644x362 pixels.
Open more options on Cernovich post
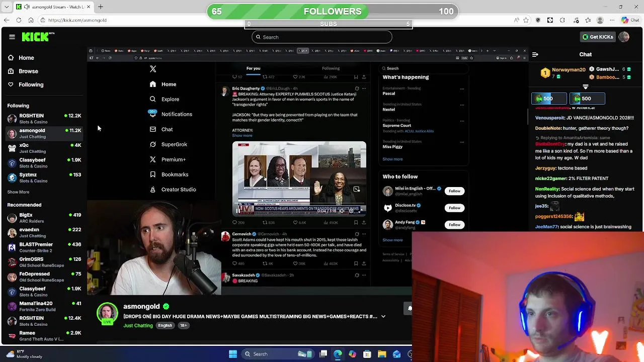click(x=364, y=234)
